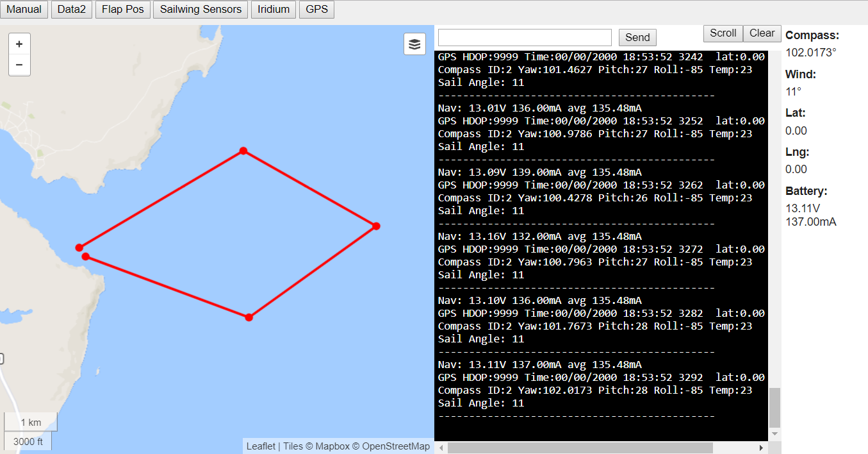Screen dimensions: 868x454
Task: Focus the command input field
Action: tap(525, 37)
